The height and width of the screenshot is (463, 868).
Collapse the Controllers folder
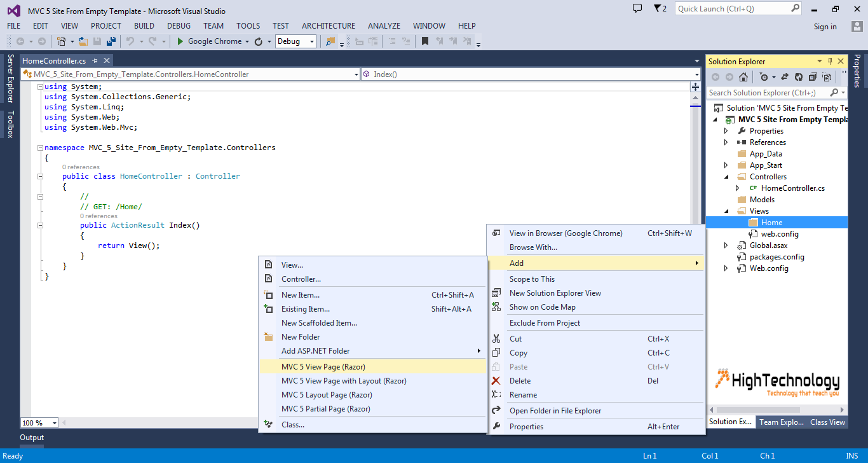click(x=726, y=177)
